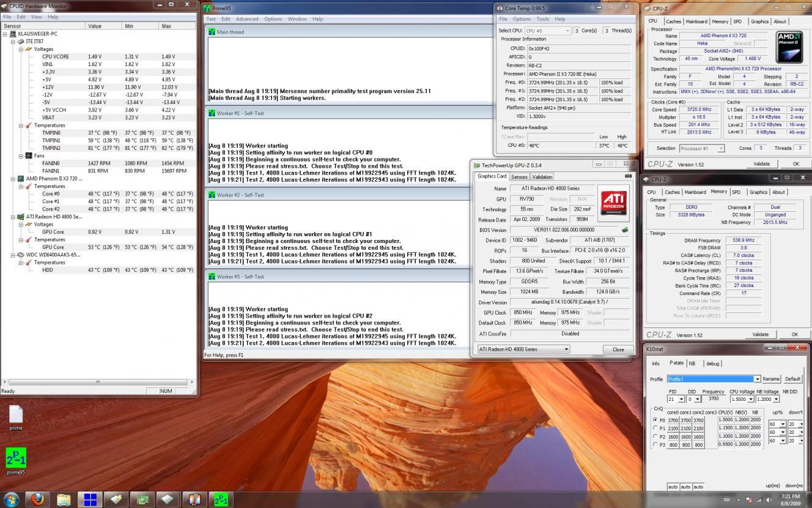Open the debug tab in K10stat

[713, 364]
